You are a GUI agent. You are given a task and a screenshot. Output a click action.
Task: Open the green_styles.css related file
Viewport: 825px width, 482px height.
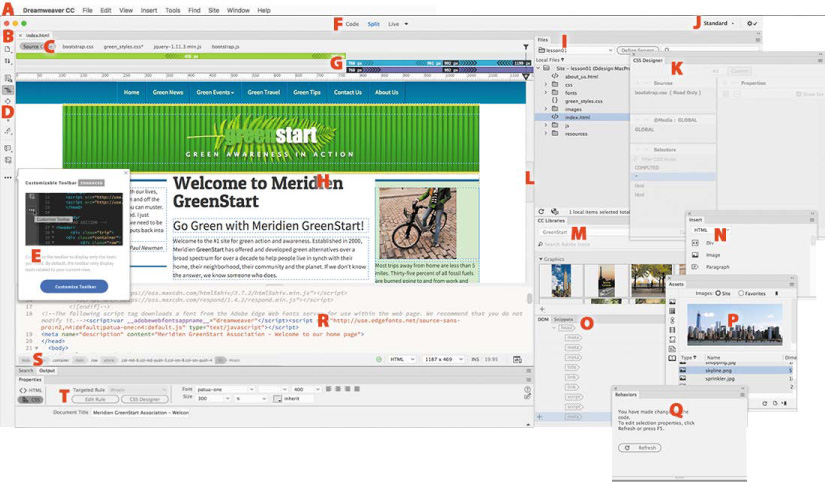tap(123, 47)
